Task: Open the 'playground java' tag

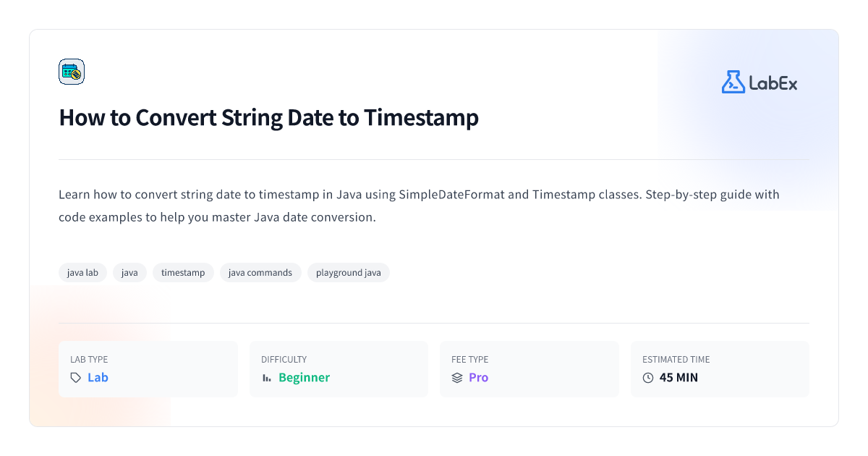Action: tap(349, 273)
